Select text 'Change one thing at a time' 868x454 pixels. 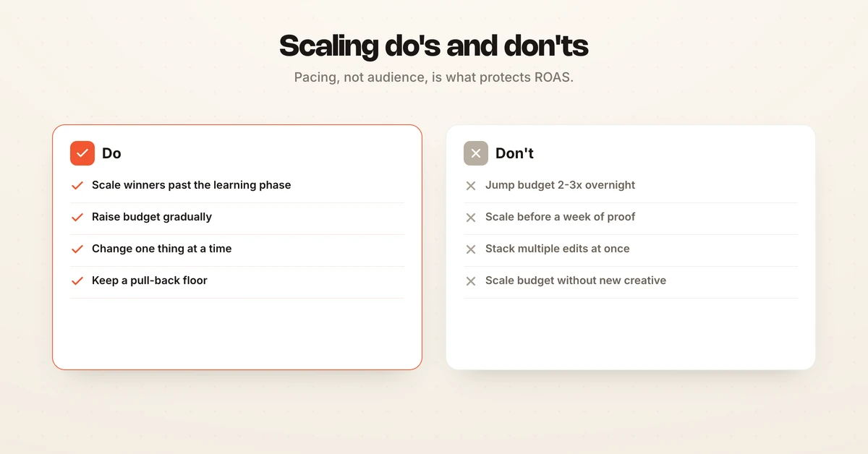162,249
